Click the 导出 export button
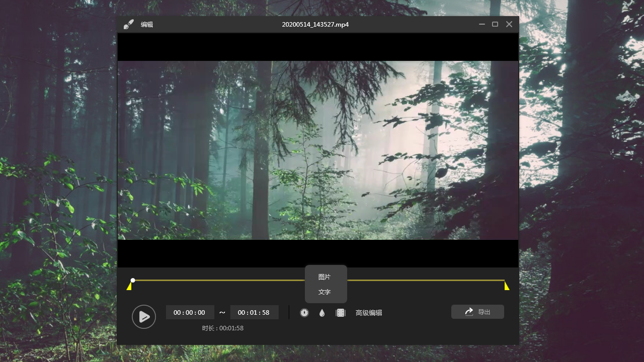Image resolution: width=644 pixels, height=362 pixels. (x=477, y=312)
